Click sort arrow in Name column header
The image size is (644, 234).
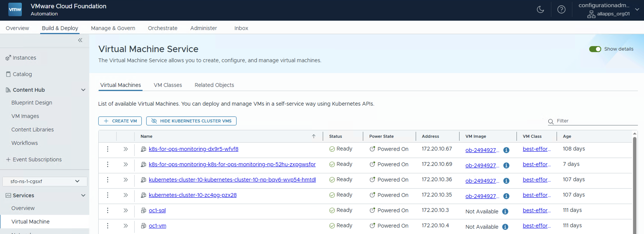[314, 136]
